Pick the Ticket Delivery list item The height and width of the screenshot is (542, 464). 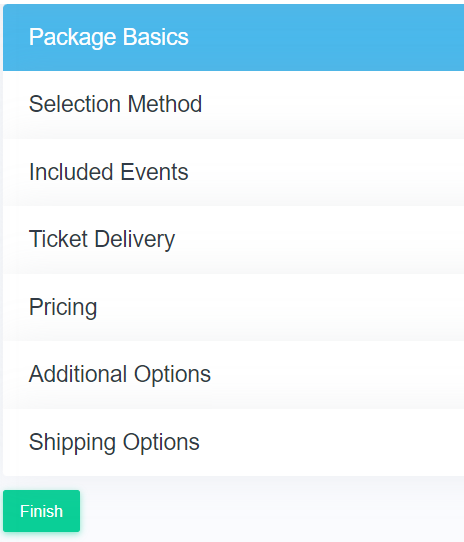click(x=233, y=240)
